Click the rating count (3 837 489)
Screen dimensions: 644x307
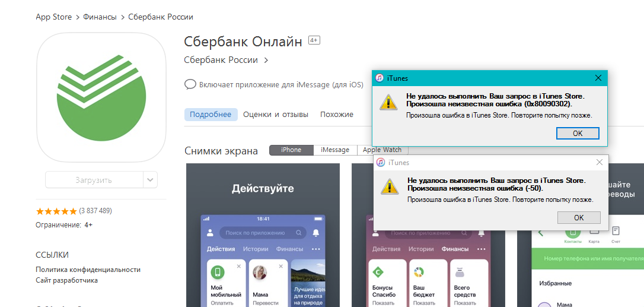pos(95,211)
